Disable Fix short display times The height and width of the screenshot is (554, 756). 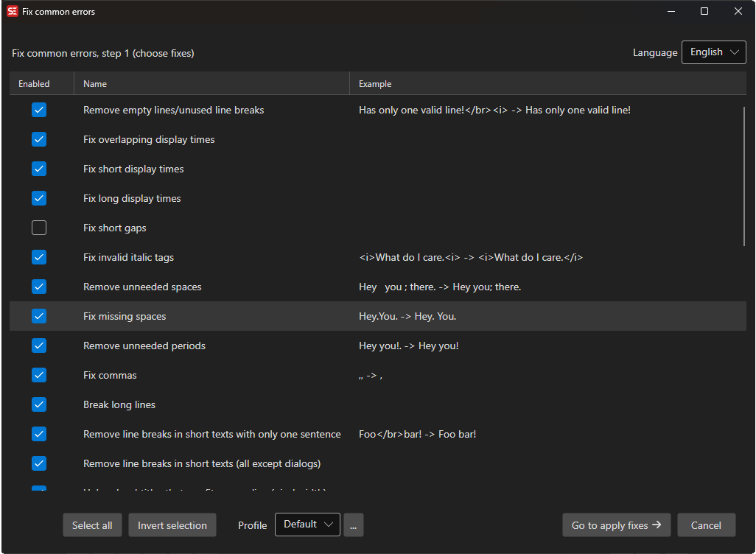(38, 169)
